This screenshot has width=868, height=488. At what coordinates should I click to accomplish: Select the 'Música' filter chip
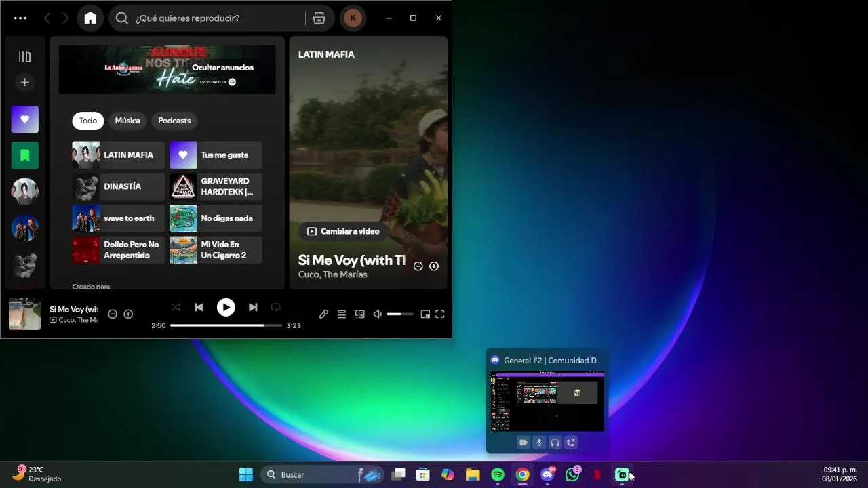127,121
